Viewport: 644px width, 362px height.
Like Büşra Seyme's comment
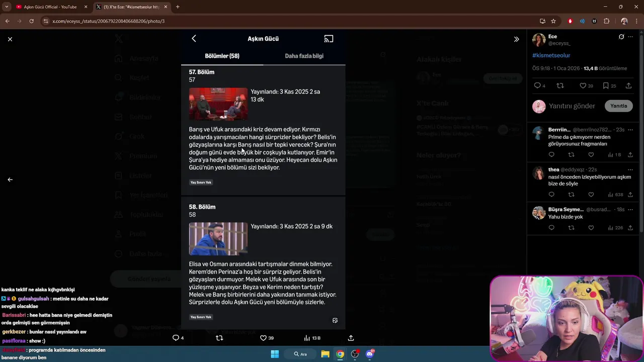click(591, 228)
